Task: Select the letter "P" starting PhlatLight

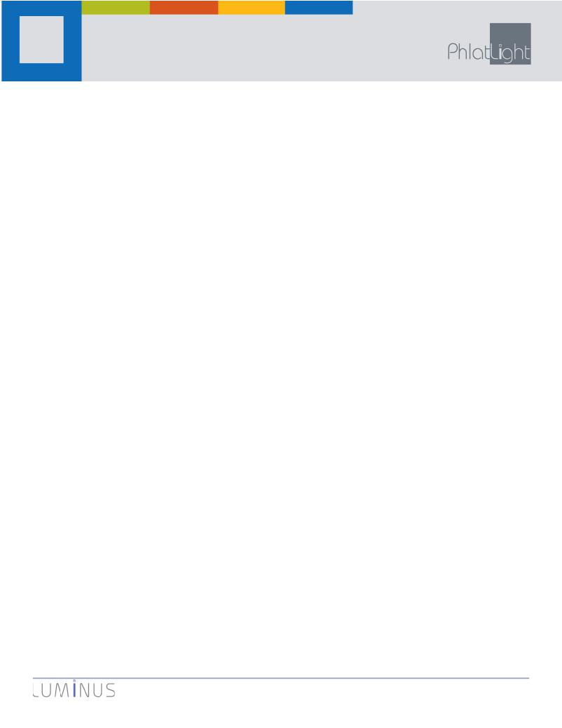Action: tap(453, 52)
